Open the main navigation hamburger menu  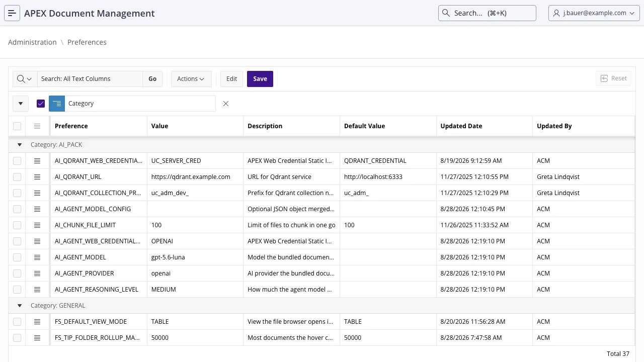click(x=12, y=13)
